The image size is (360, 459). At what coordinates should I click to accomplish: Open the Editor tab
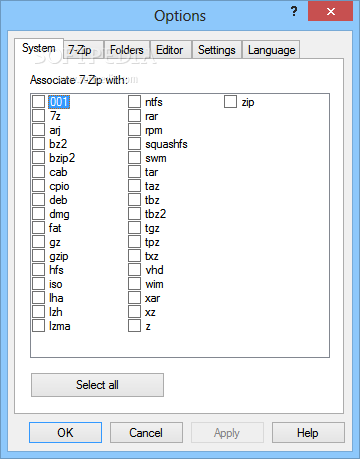coord(171,50)
